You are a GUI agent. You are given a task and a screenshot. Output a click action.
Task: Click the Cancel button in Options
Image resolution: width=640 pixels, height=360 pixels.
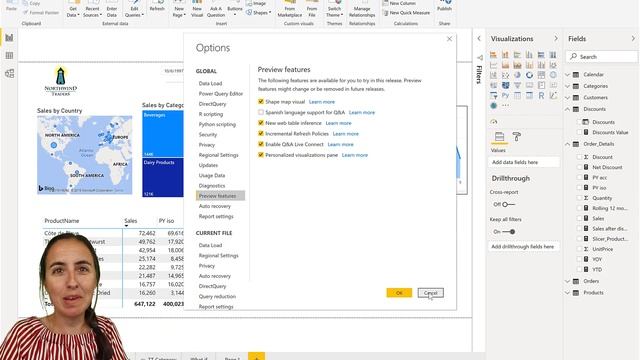[431, 293]
